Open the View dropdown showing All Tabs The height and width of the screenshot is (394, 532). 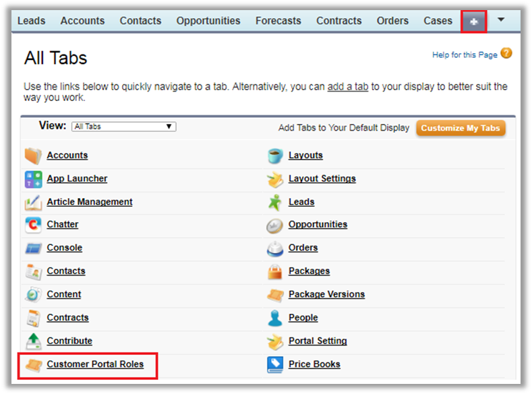(123, 127)
